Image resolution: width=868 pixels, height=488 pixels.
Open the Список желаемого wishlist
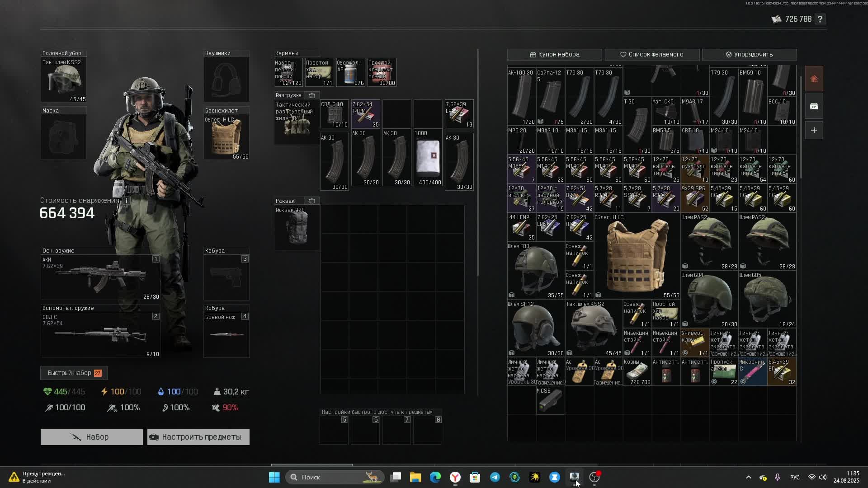click(x=651, y=54)
